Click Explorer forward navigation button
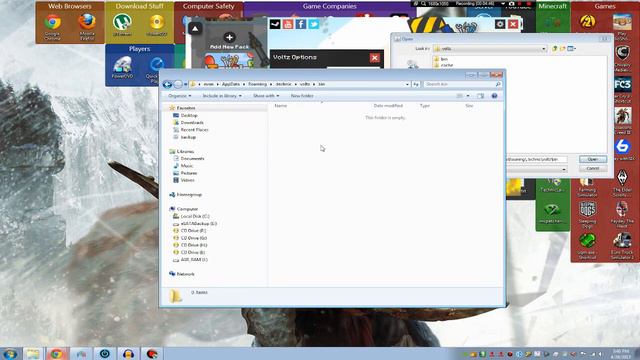 tap(178, 84)
